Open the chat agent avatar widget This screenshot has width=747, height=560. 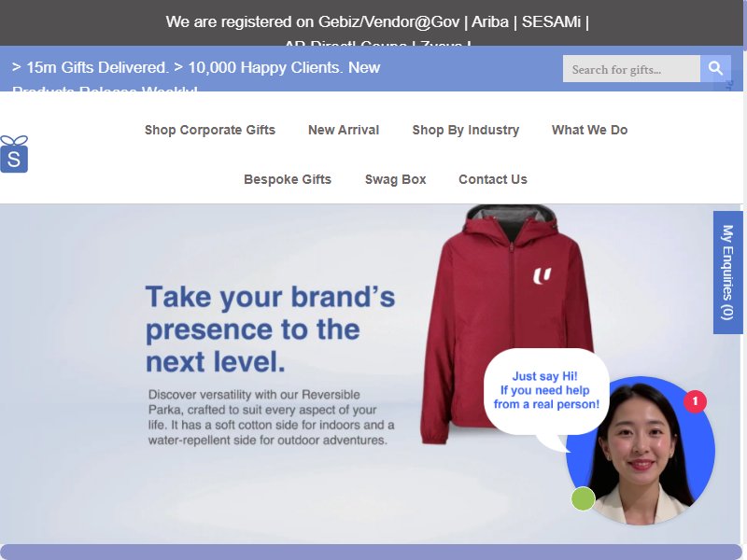coord(641,451)
